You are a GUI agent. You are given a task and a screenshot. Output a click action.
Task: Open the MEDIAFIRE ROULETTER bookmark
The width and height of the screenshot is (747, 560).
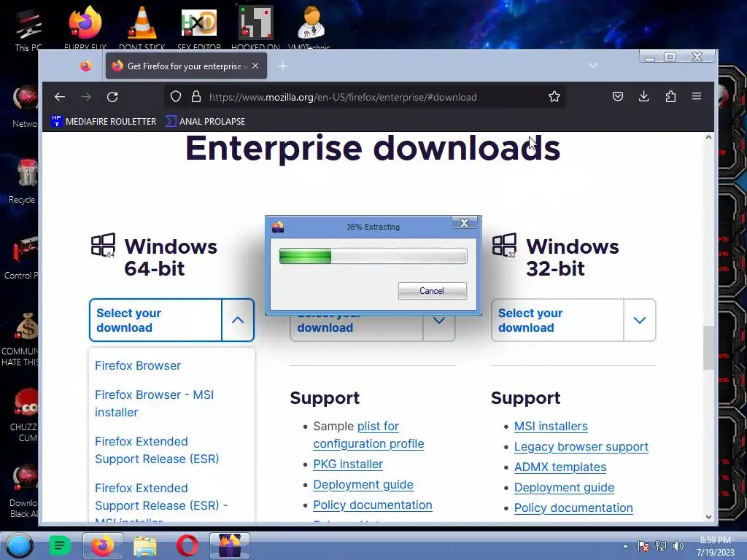point(104,122)
